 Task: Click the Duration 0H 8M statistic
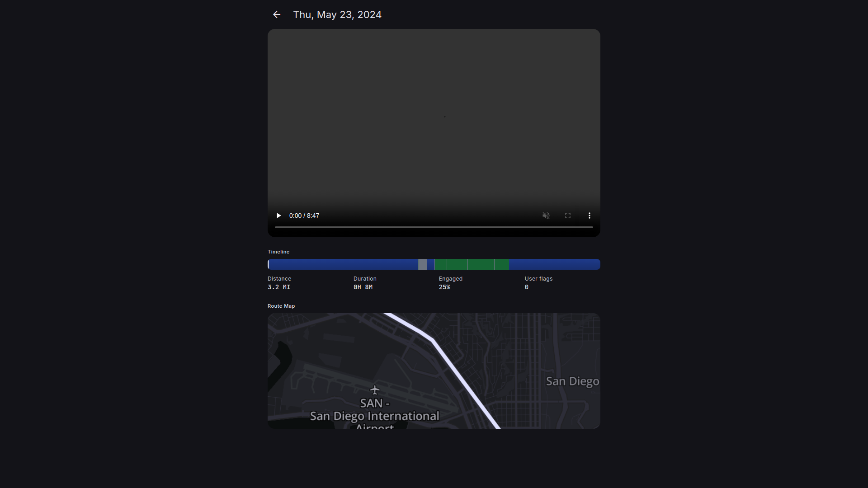tap(363, 287)
